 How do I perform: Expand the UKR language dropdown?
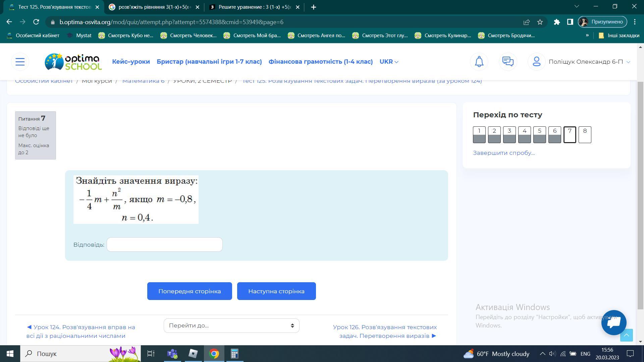point(389,62)
